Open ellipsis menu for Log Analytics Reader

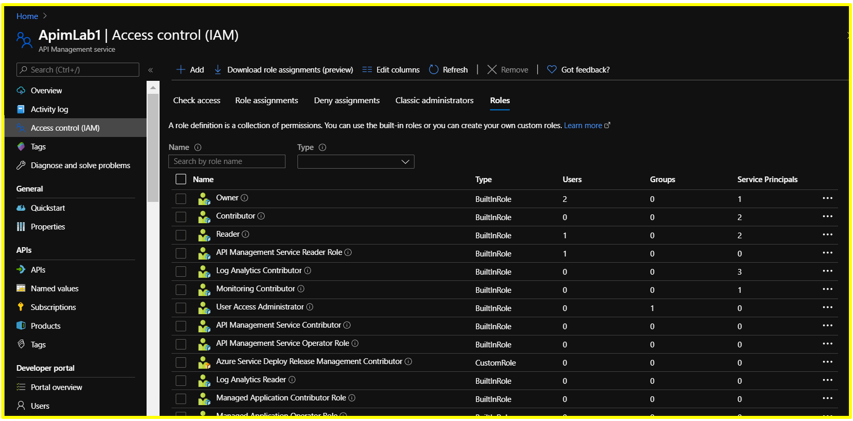[x=827, y=380]
